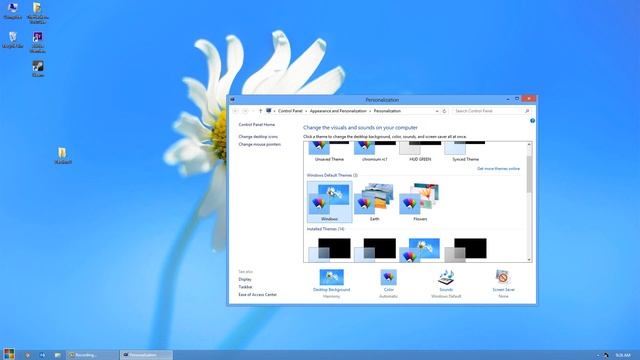Click the Personalization window title icon
The height and width of the screenshot is (360, 640).
233,99
